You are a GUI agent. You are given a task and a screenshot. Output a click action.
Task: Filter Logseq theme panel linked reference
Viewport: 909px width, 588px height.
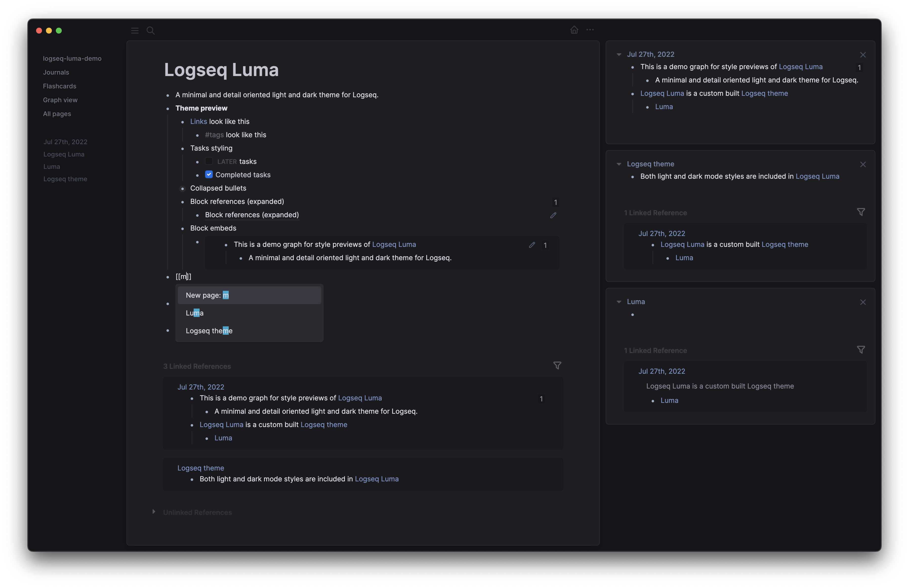click(x=861, y=212)
